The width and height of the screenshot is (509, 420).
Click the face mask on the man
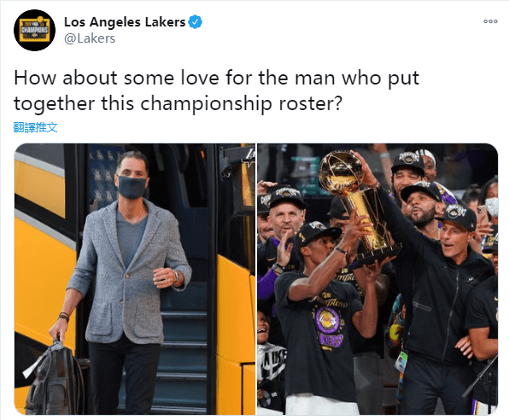132,187
